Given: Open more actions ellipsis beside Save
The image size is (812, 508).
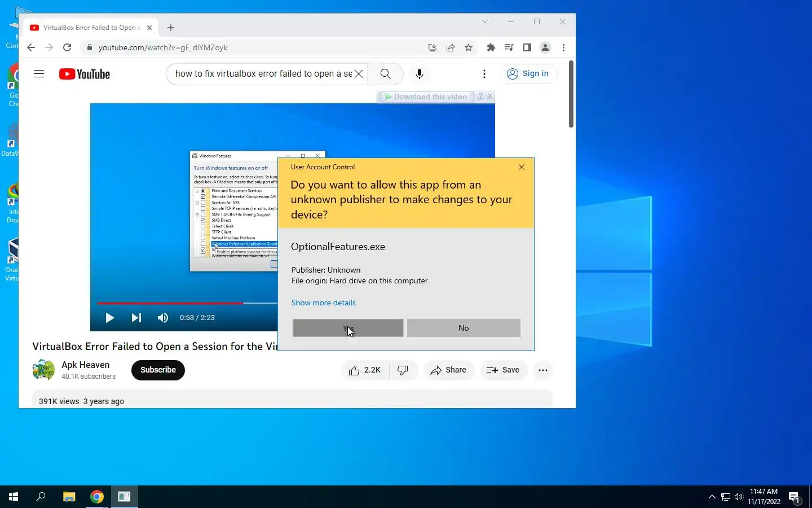Looking at the screenshot, I should coord(543,370).
